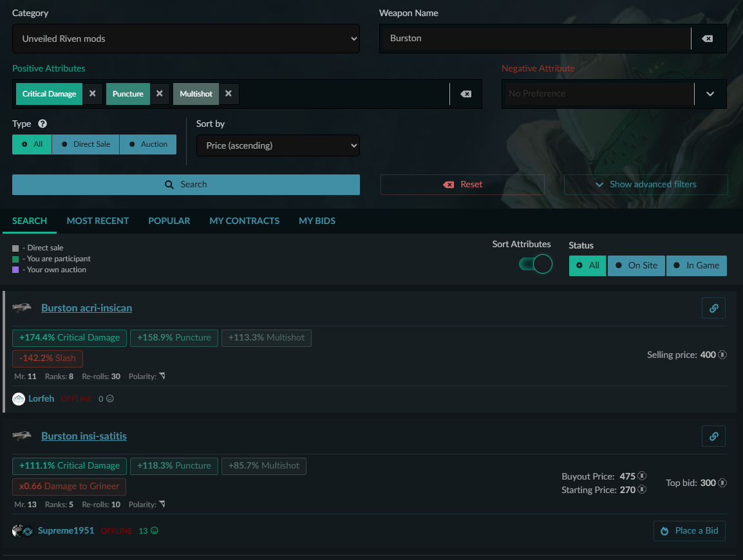Viewport: 743px width, 560px height.
Task: Click the Type help question mark icon
Action: click(42, 124)
